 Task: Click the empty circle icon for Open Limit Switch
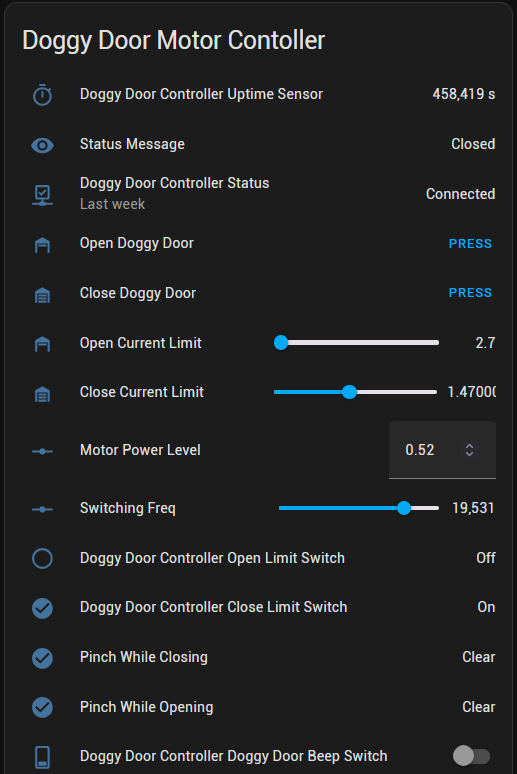42,558
